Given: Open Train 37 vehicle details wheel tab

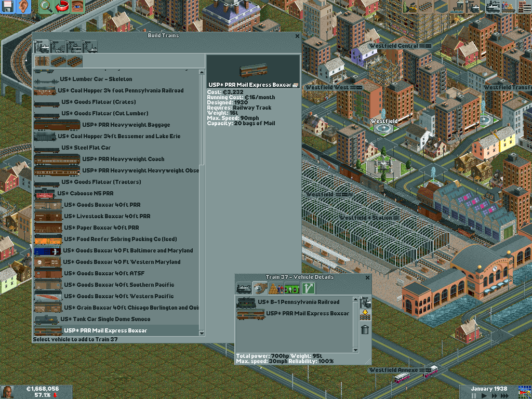Looking at the screenshot, I should coord(260,288).
